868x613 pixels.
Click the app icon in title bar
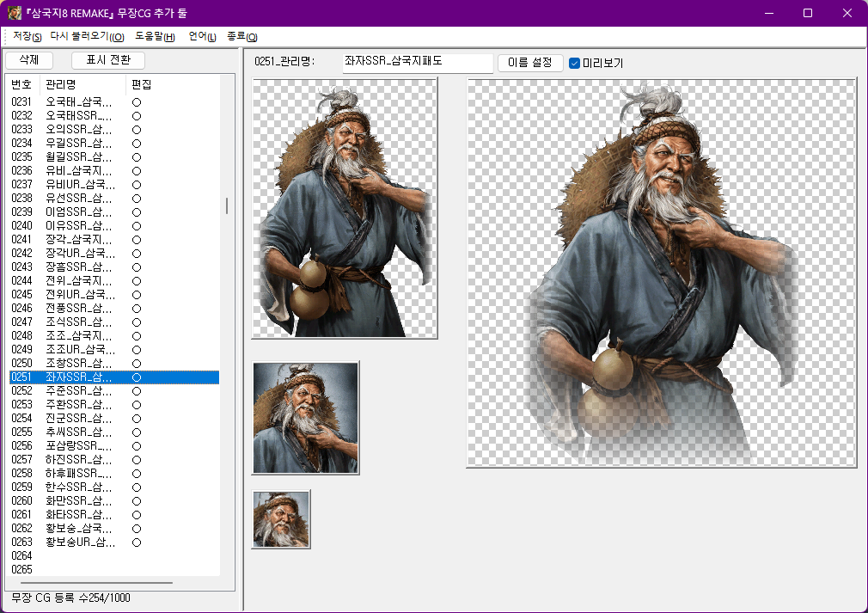[15, 13]
